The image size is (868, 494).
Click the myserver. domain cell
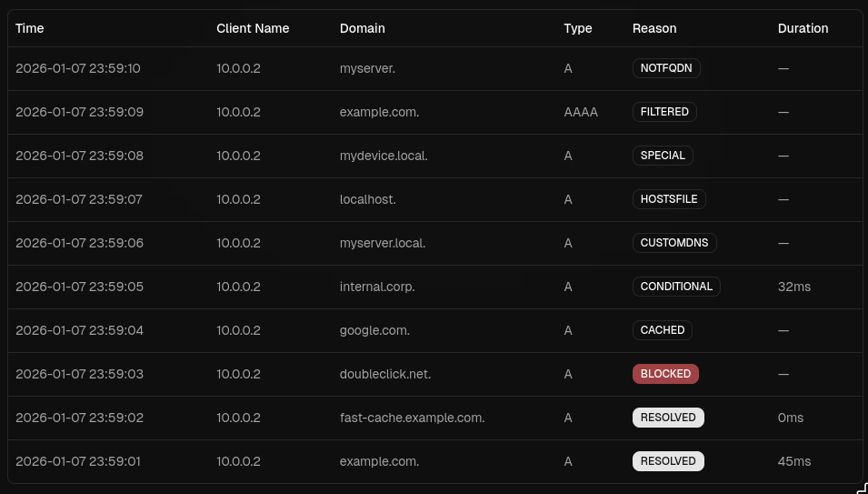[x=367, y=68]
